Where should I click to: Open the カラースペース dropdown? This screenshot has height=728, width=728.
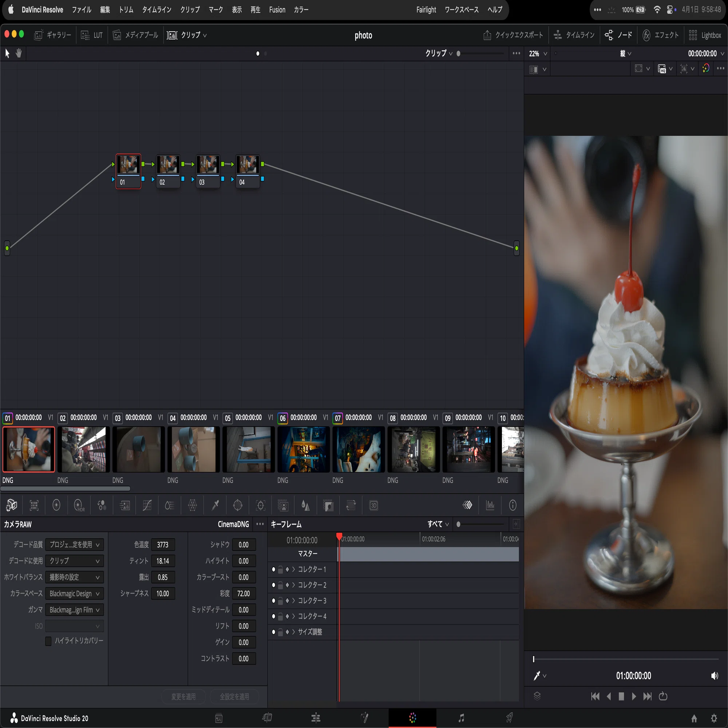click(74, 593)
